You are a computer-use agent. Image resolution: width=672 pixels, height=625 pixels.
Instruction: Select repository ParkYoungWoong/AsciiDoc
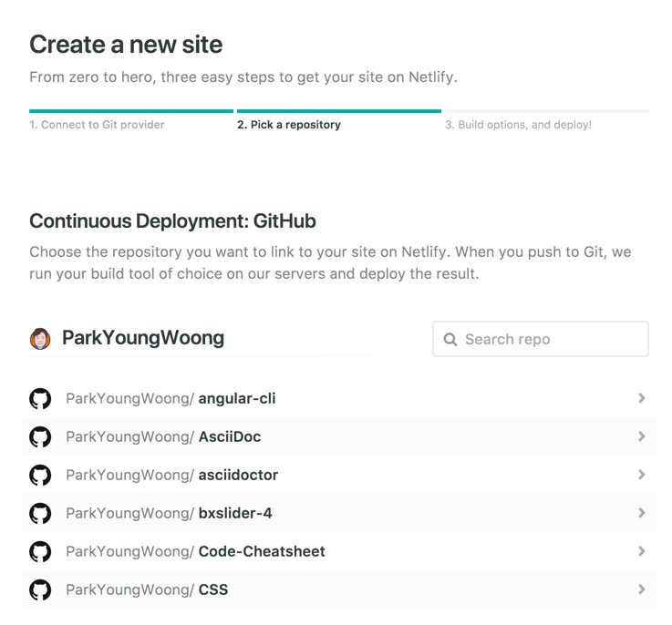[x=339, y=436]
